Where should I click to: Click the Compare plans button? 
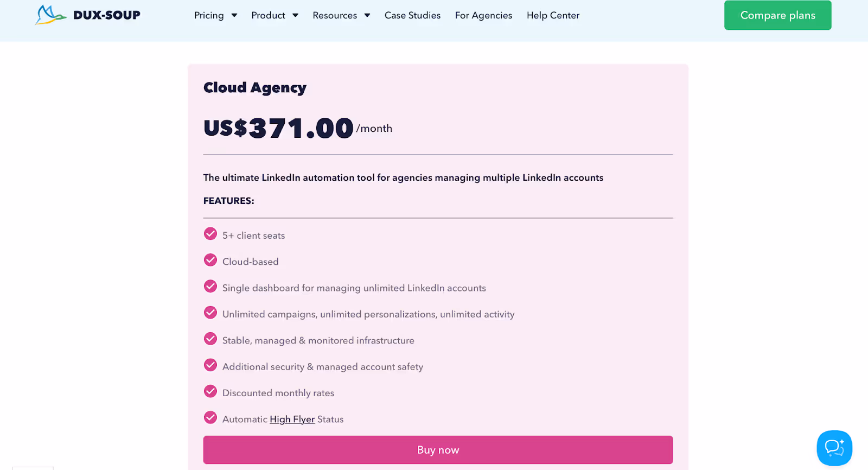tap(777, 15)
